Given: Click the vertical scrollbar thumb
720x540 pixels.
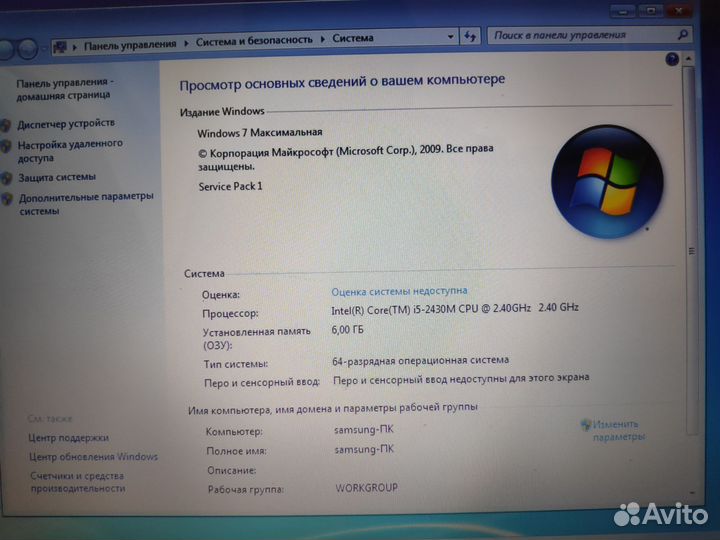Looking at the screenshot, I should click(x=691, y=250).
